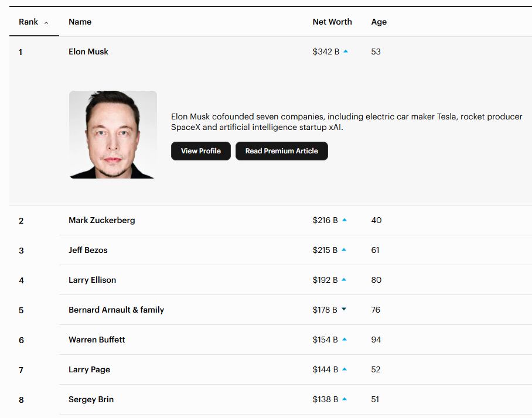Click the up arrow beside Elon Musk's net worth
The image size is (532, 418).
pyautogui.click(x=346, y=51)
